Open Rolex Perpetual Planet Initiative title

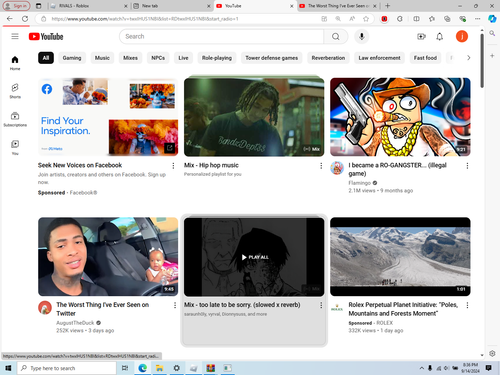pyautogui.click(x=403, y=309)
